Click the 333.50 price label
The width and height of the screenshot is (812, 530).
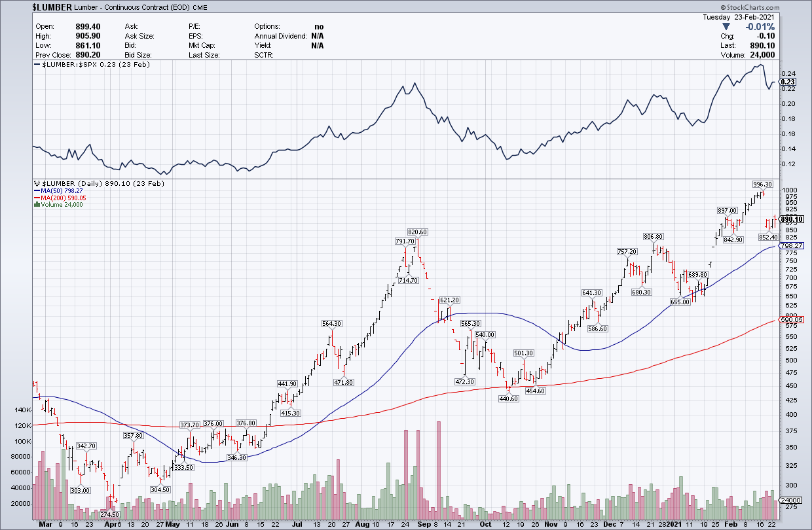click(183, 468)
